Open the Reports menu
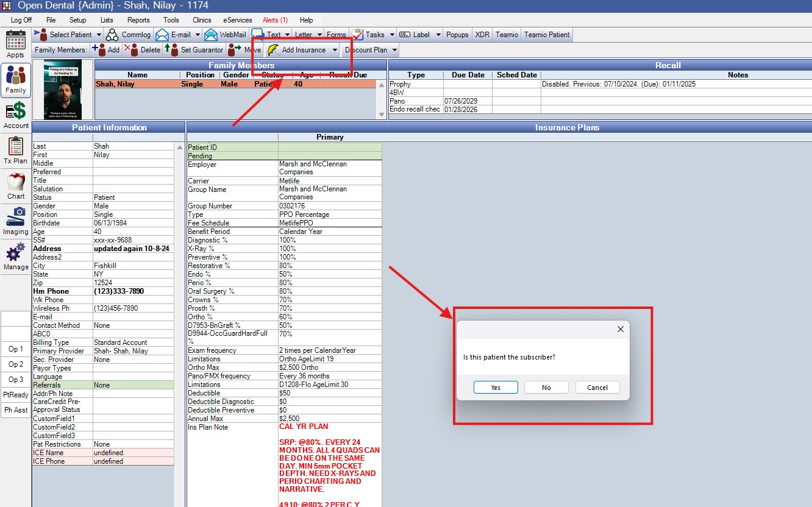Image resolution: width=812 pixels, height=507 pixels. [x=138, y=20]
